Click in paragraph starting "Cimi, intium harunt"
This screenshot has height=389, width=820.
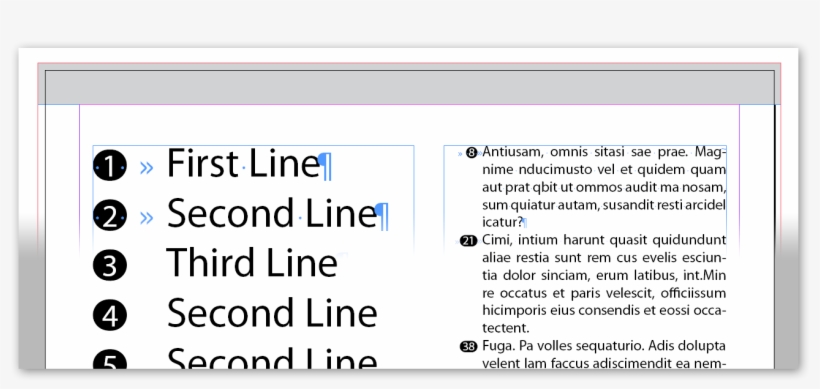(604, 284)
